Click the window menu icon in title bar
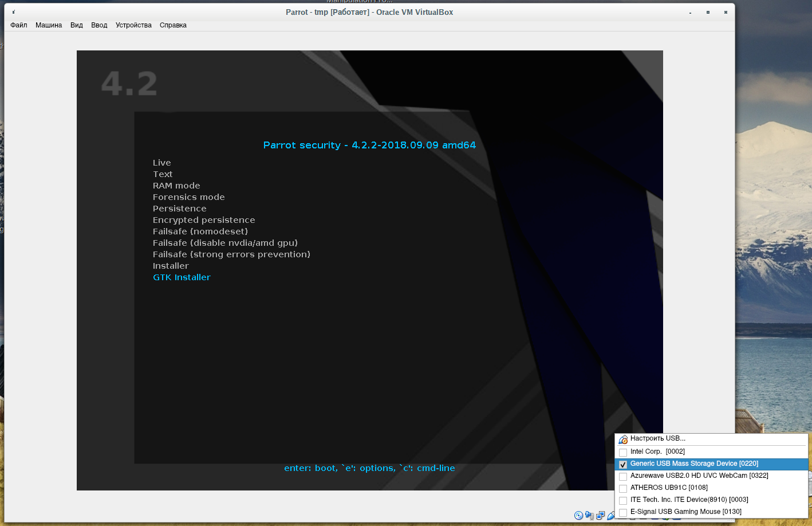Screen dimensions: 812x526 pyautogui.click(x=14, y=12)
